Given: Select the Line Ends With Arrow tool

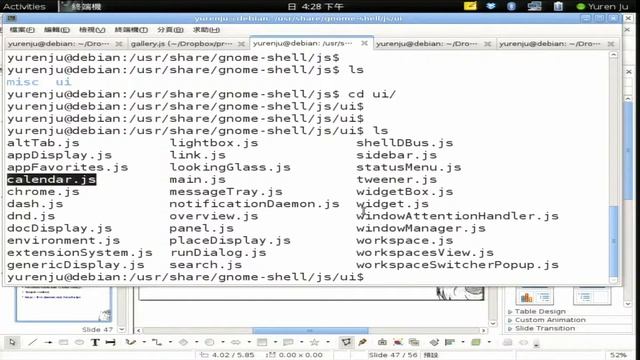Looking at the screenshot, I should [48, 342].
